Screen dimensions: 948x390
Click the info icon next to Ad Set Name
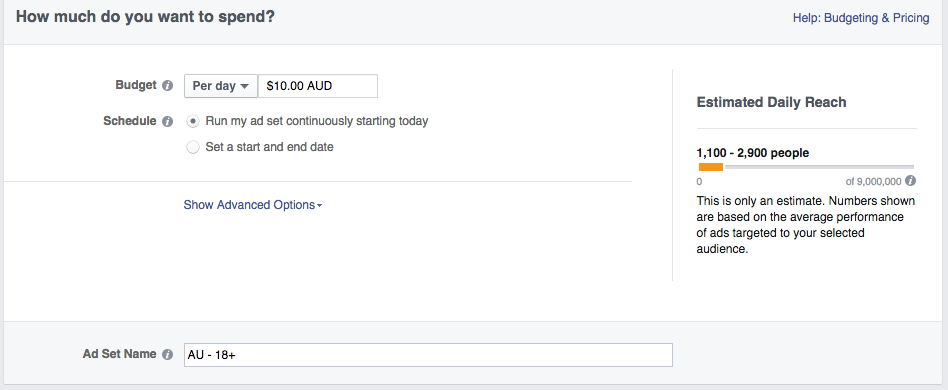point(167,355)
